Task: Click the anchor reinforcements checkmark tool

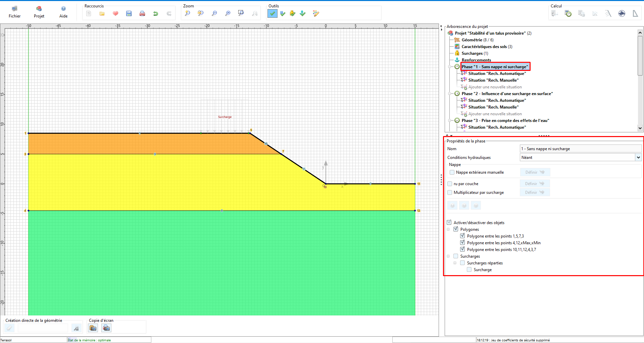Action: (x=303, y=13)
